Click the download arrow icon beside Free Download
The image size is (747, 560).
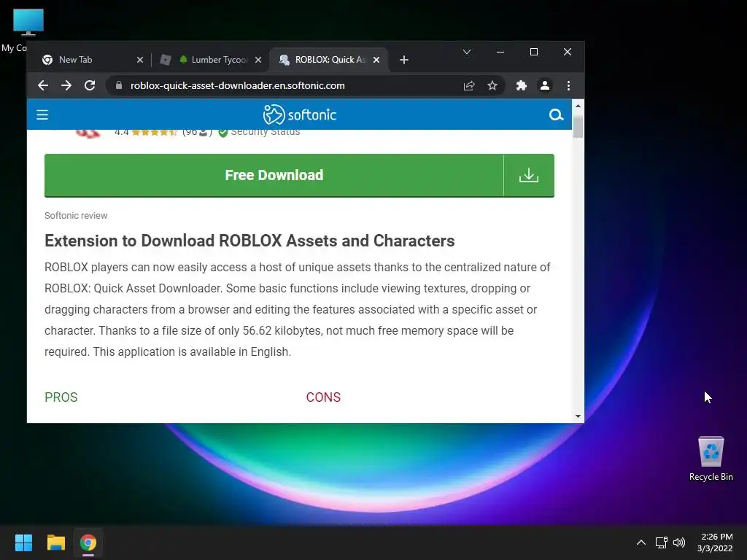click(x=529, y=175)
